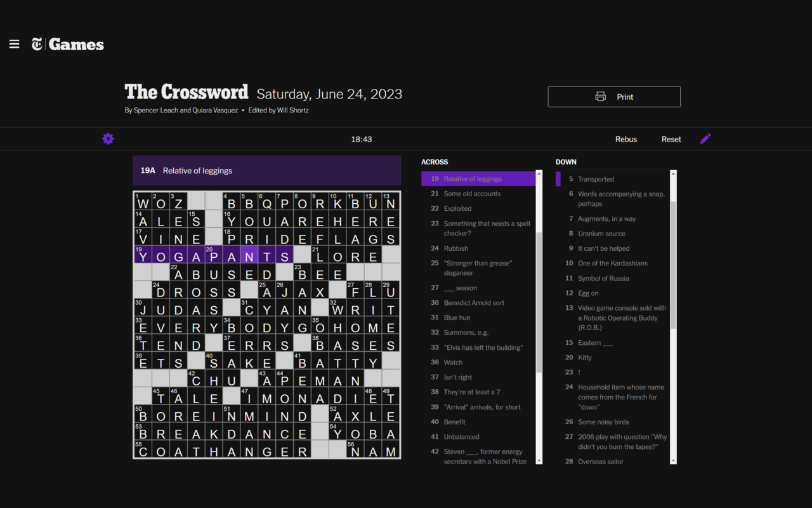
Task: Click grid cell numbered 47 containing I
Action: click(249, 397)
